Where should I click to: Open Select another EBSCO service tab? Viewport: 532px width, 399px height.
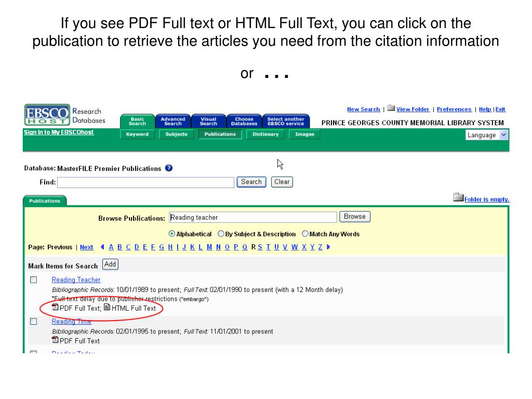coord(286,121)
